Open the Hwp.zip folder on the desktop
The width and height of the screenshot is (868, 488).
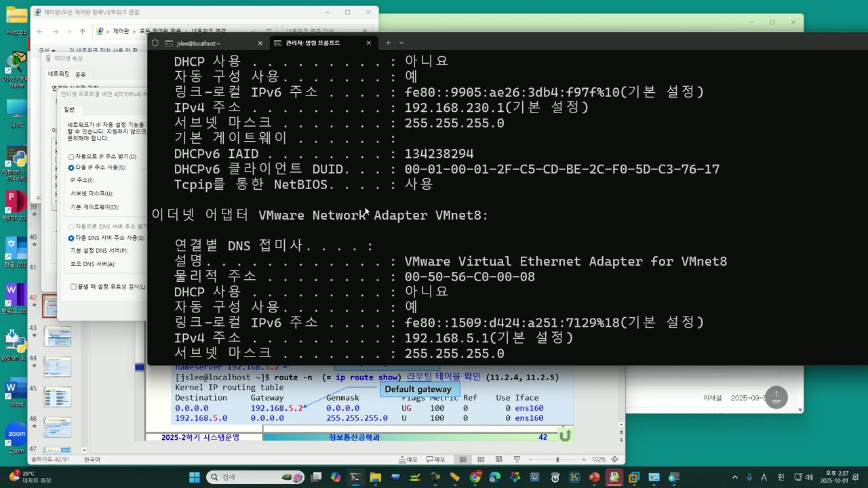[16, 20]
